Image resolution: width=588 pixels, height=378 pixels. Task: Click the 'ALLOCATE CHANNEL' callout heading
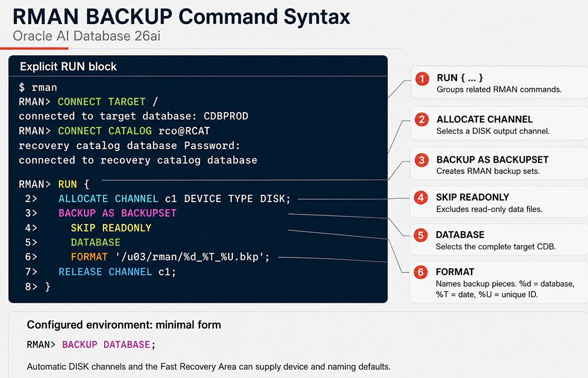click(x=485, y=119)
